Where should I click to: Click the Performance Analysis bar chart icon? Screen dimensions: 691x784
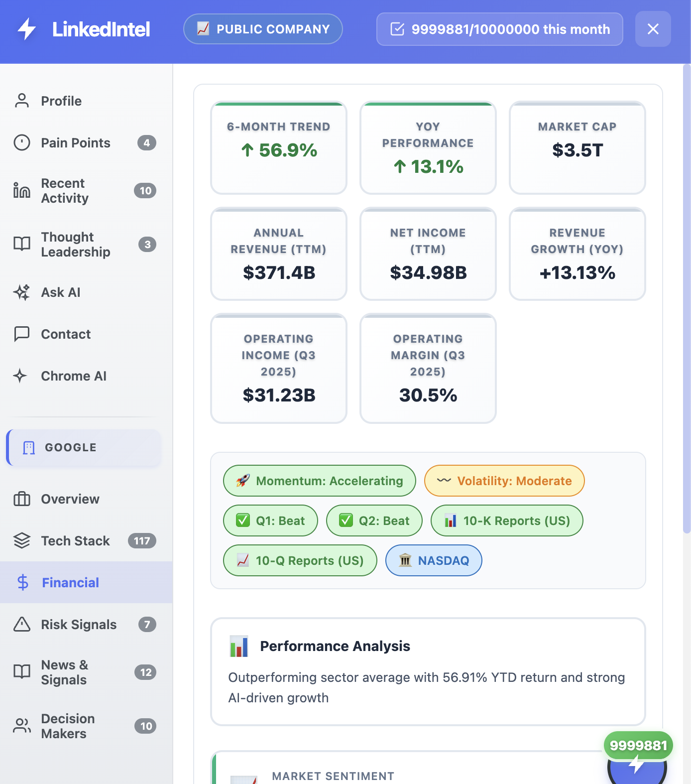pos(239,646)
